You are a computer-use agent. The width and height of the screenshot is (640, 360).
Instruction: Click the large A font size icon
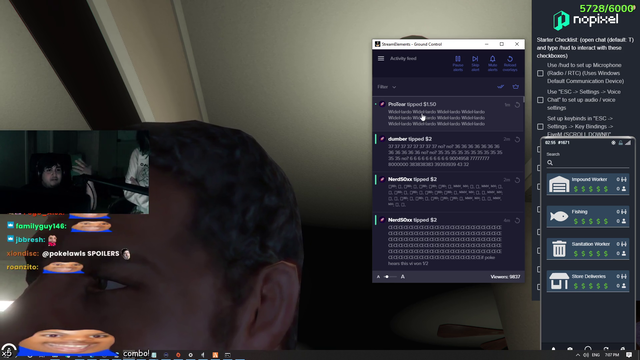tap(402, 277)
